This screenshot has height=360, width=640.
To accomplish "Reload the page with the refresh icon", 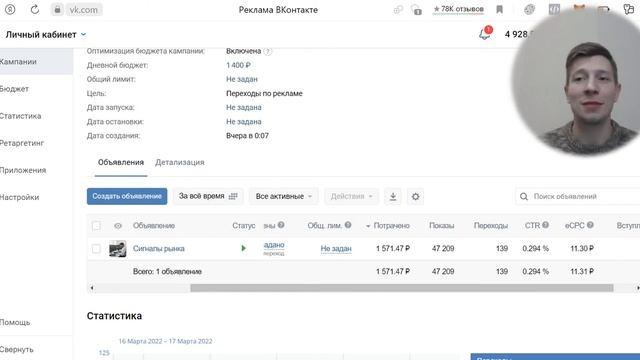I will click(35, 9).
